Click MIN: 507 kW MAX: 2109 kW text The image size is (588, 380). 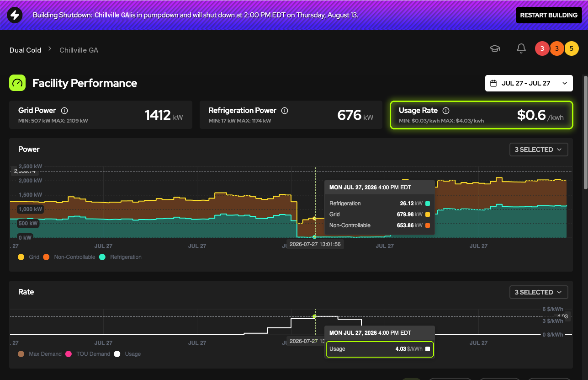53,121
